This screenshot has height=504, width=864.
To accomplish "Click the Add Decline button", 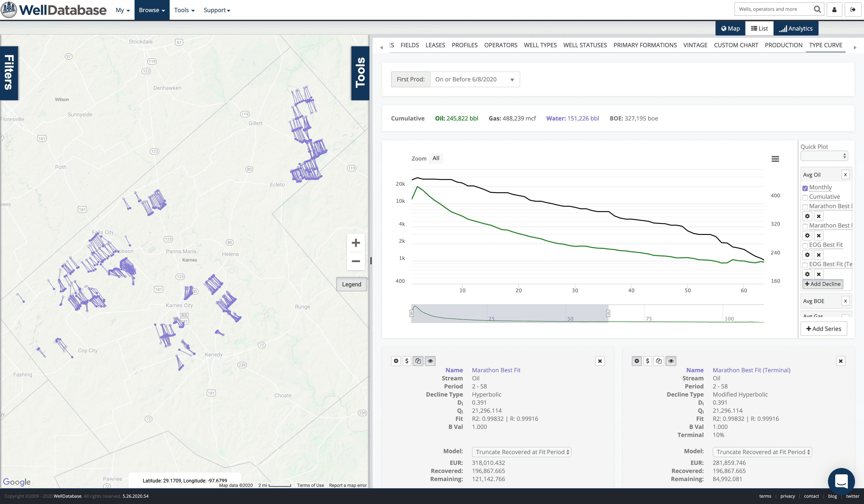I will (x=823, y=284).
